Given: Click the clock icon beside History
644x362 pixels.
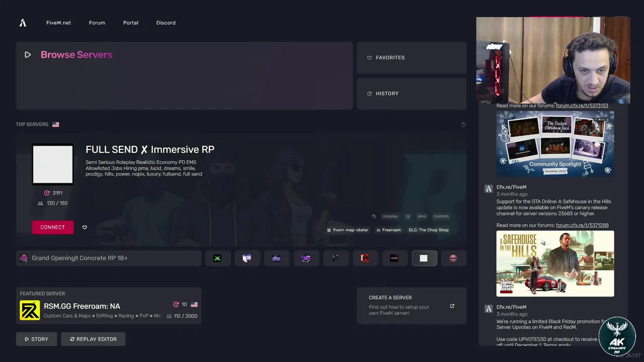Looking at the screenshot, I should coord(369,94).
